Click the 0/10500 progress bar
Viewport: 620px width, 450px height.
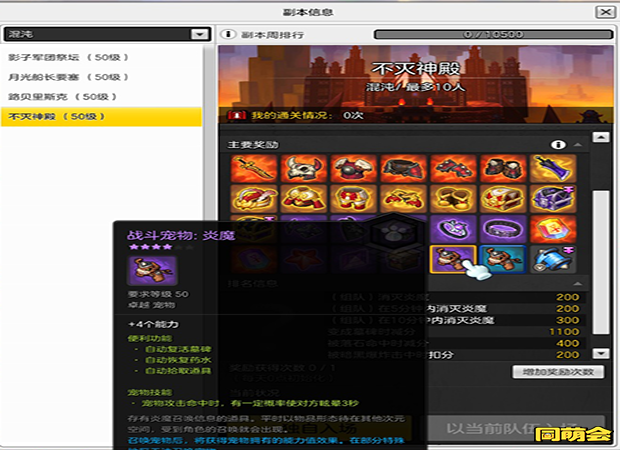493,34
